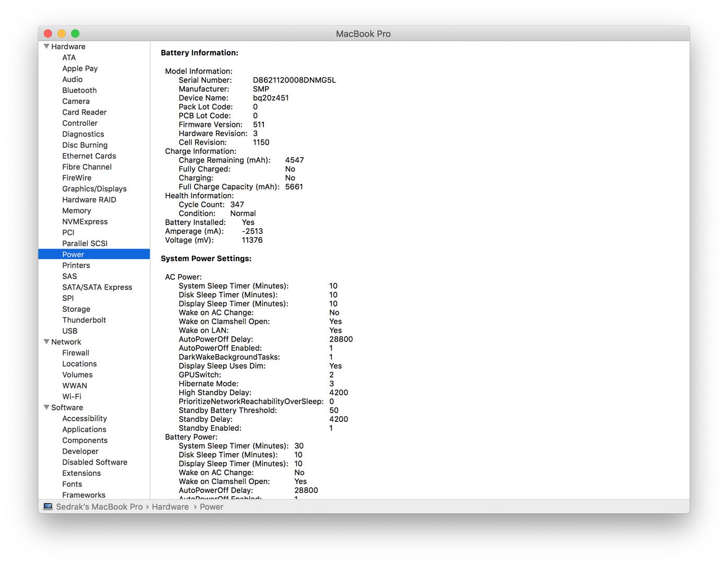Select Volumes under Network
Image resolution: width=728 pixels, height=564 pixels.
point(77,375)
